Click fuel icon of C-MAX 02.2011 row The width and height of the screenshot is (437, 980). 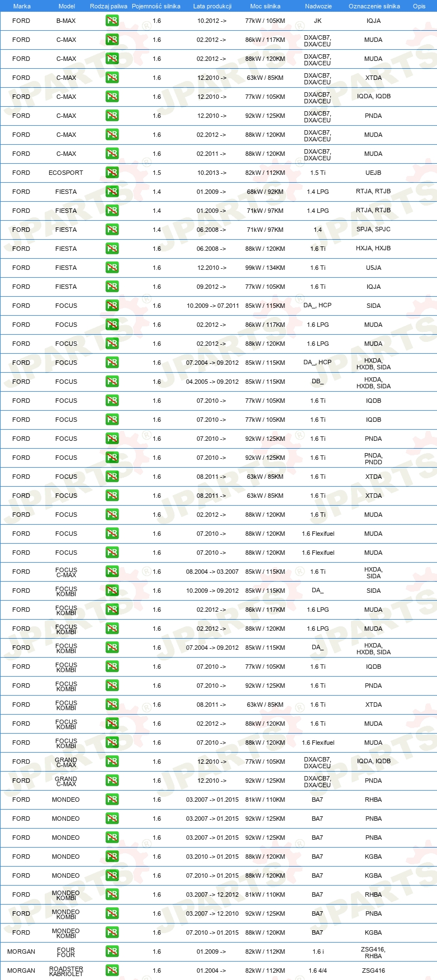pos(112,154)
